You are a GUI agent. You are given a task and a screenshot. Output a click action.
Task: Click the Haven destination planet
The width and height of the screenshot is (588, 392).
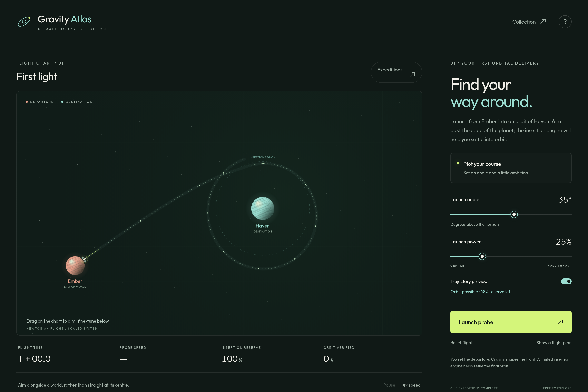pyautogui.click(x=263, y=208)
